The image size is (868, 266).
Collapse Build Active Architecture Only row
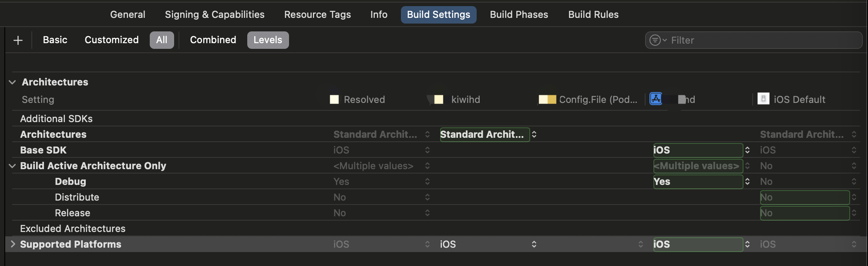12,166
